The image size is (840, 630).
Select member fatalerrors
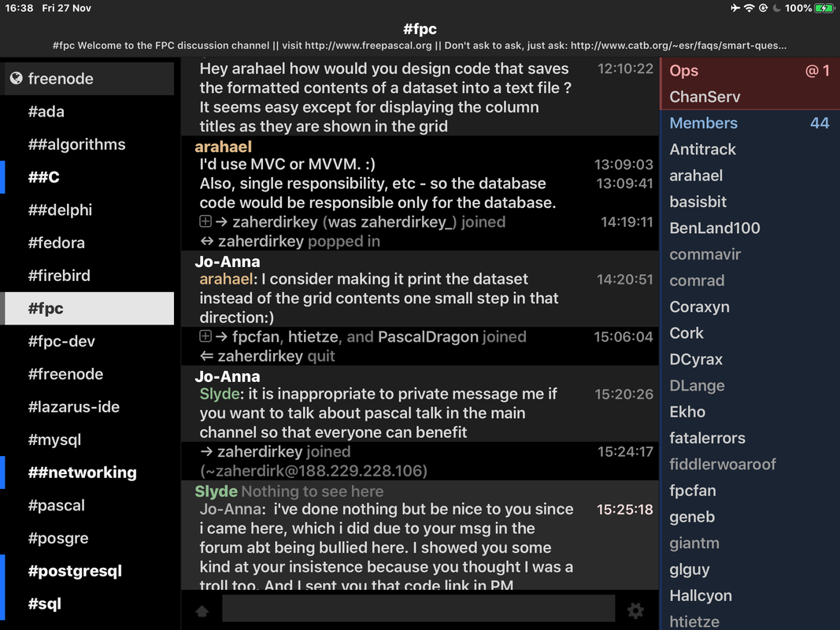click(x=750, y=438)
